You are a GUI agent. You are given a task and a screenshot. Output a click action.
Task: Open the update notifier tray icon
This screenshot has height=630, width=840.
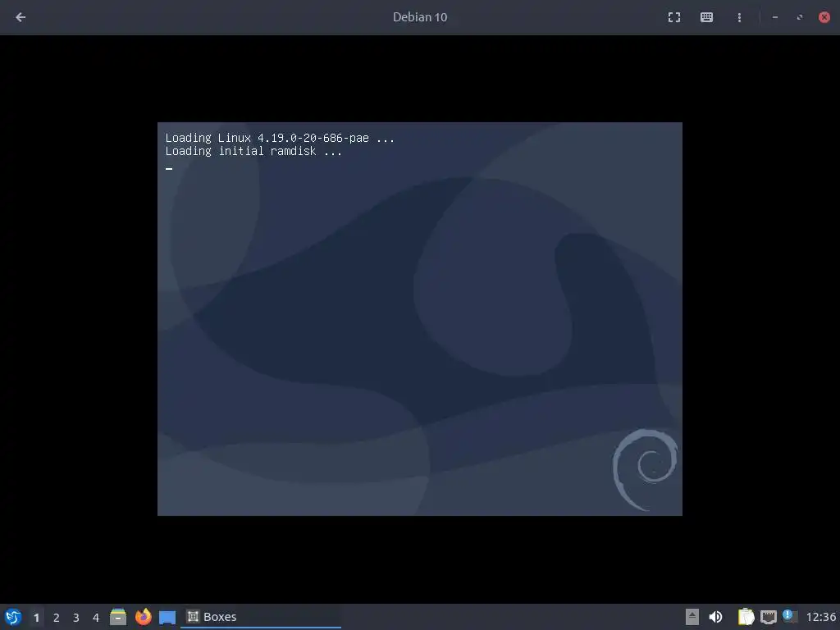[x=790, y=616]
